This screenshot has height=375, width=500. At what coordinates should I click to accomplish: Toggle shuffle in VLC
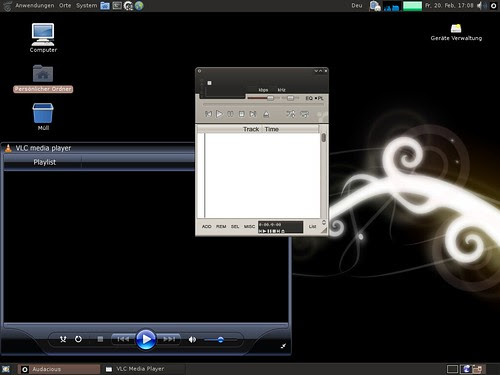63,339
